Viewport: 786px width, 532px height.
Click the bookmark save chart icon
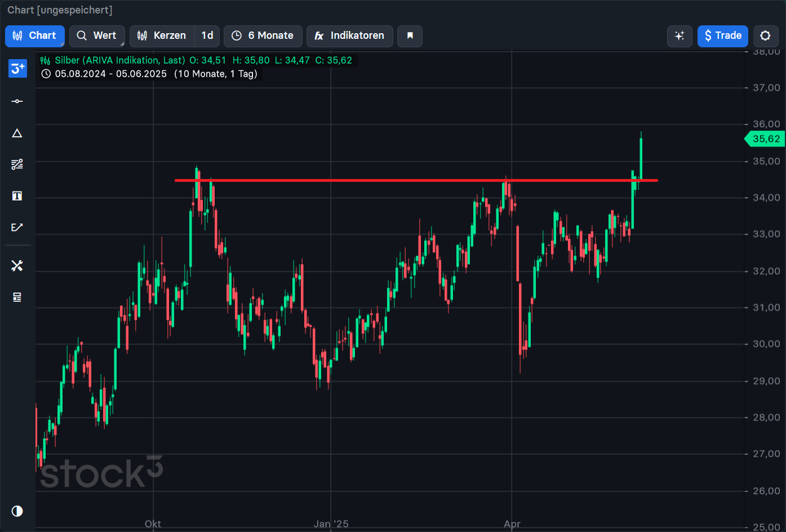tap(410, 36)
